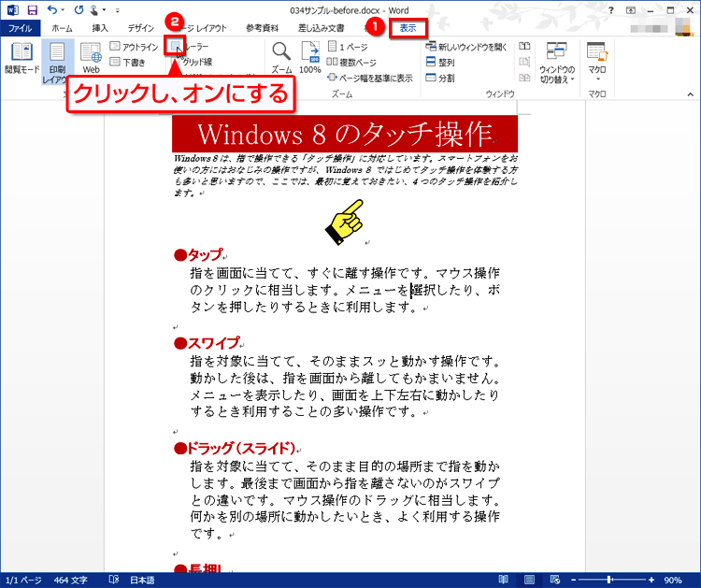Redo with the circular arrow icon
Screen dimensions: 701x588
pyautogui.click(x=79, y=10)
